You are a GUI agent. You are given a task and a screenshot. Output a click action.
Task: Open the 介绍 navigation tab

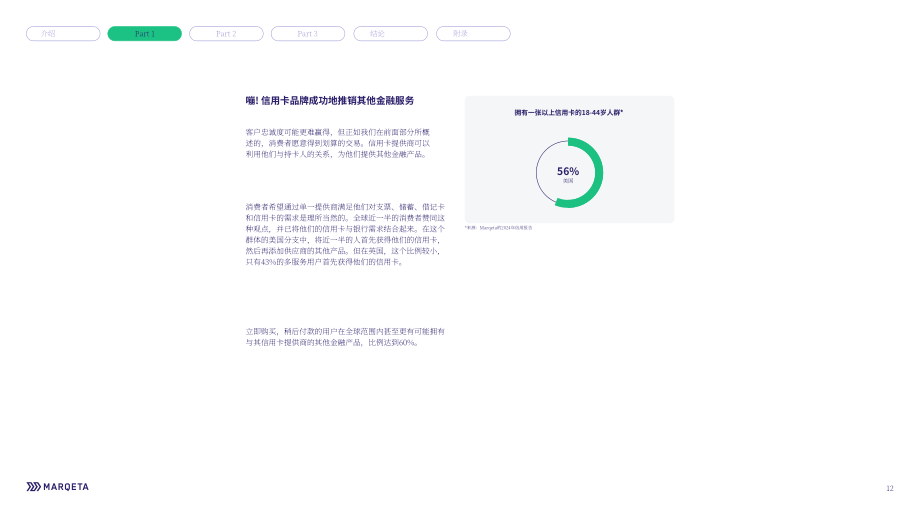coord(63,33)
